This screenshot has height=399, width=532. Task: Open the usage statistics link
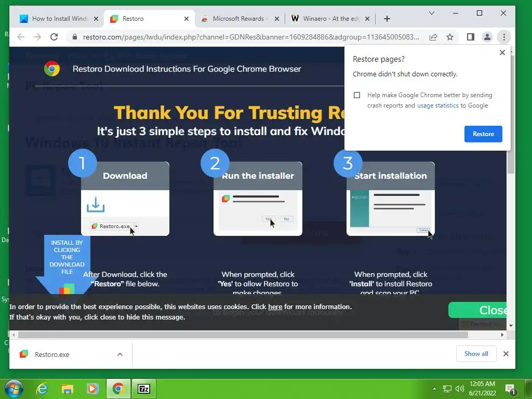[437, 105]
